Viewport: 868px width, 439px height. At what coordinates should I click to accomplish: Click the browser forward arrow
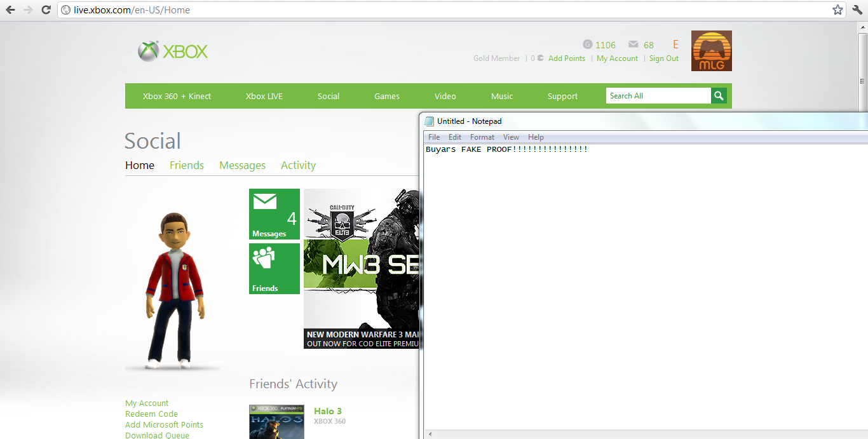click(x=28, y=10)
